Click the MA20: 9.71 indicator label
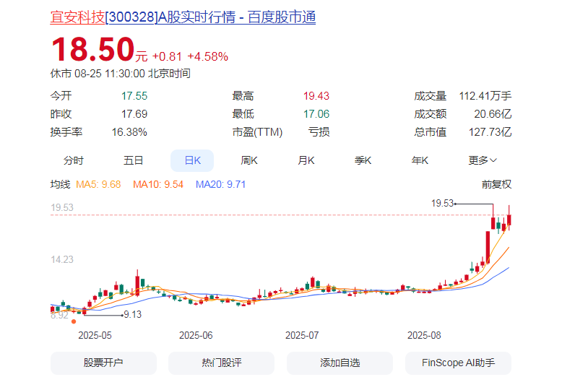The width and height of the screenshot is (588, 377). click(220, 184)
